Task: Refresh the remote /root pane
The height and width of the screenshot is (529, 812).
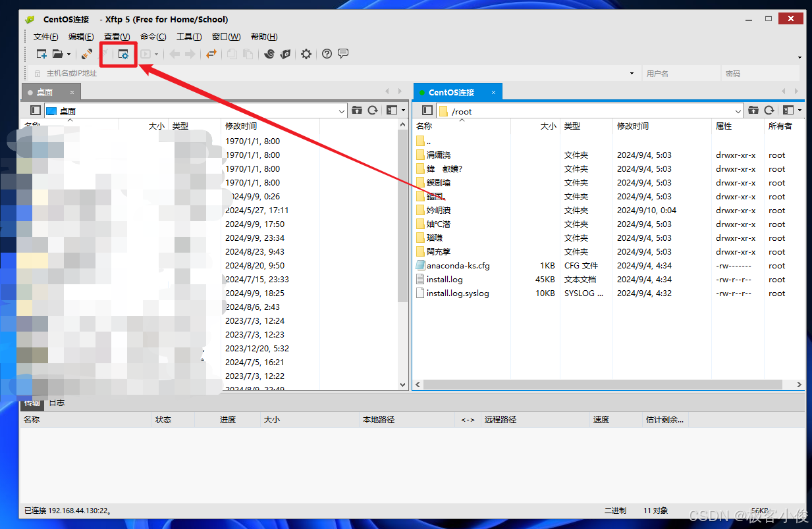Action: [769, 111]
